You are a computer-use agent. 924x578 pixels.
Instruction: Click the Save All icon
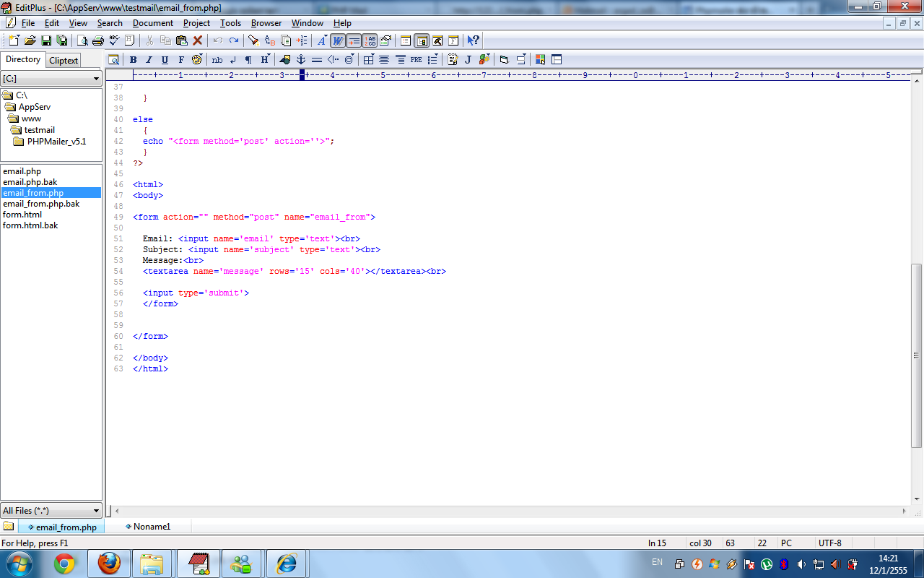pos(62,40)
